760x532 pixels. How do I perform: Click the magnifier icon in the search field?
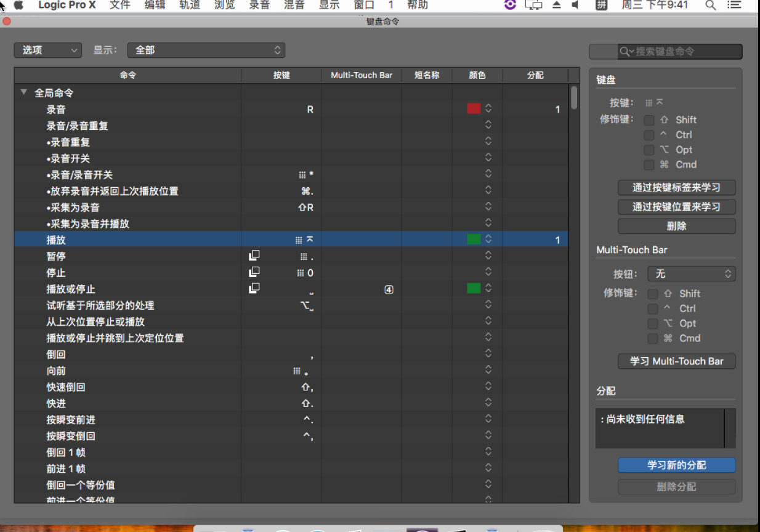(626, 52)
